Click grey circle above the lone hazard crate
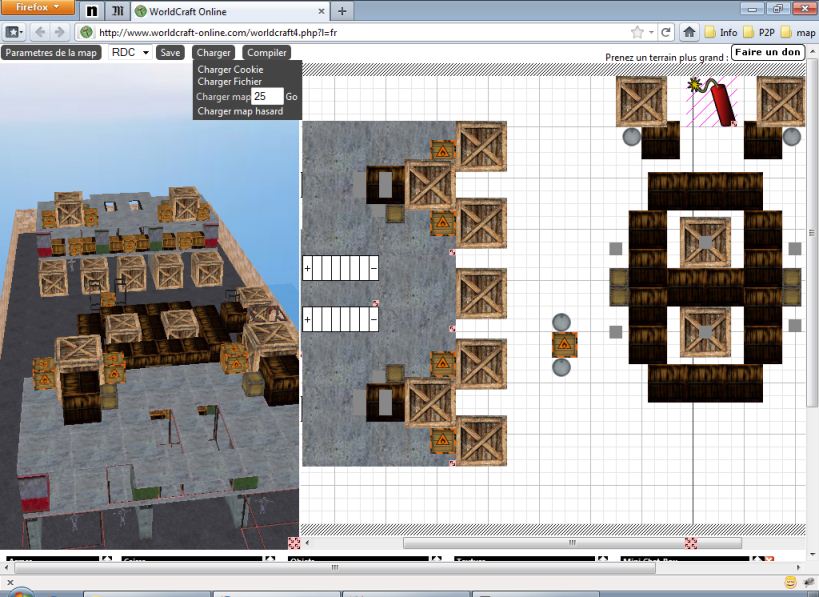This screenshot has width=819, height=597. click(561, 322)
